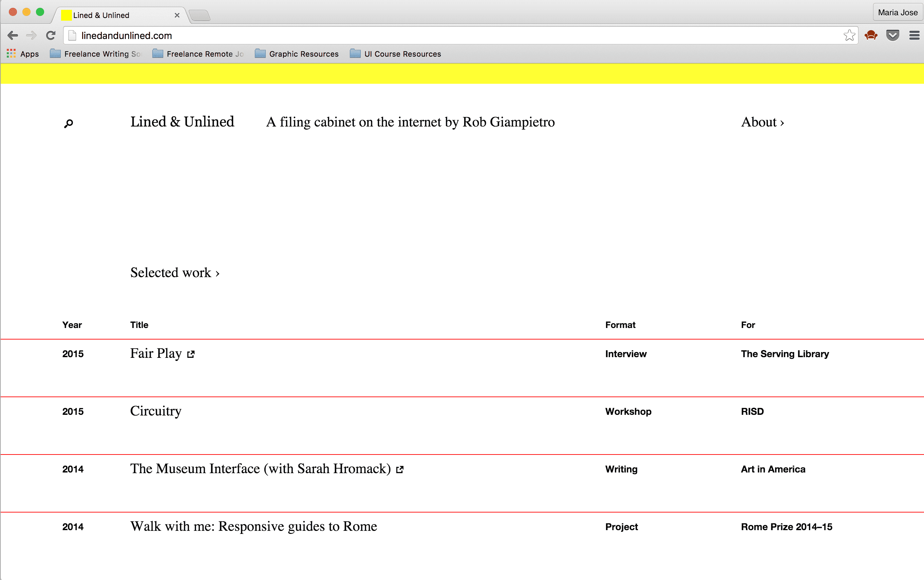The width and height of the screenshot is (924, 580).
Task: Bookmark page with the star icon
Action: point(849,36)
